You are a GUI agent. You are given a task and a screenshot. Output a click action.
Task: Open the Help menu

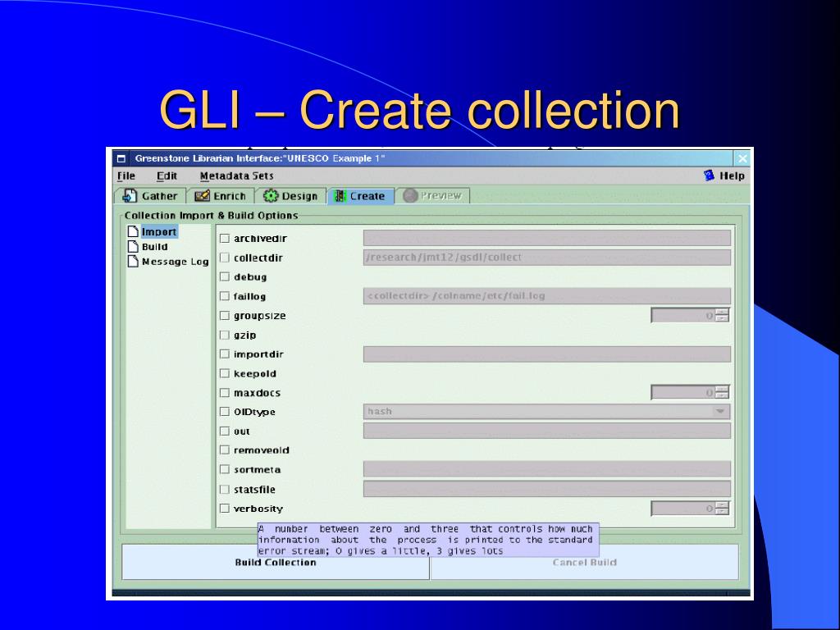click(x=724, y=176)
